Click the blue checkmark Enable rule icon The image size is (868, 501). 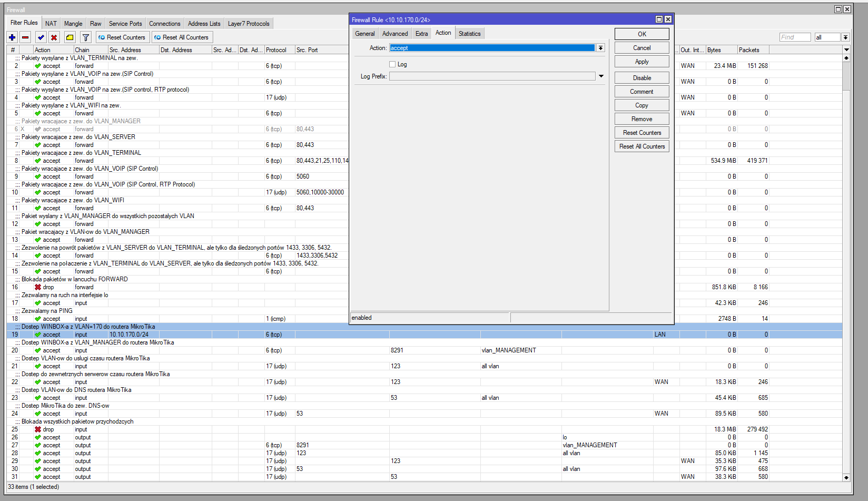point(41,37)
